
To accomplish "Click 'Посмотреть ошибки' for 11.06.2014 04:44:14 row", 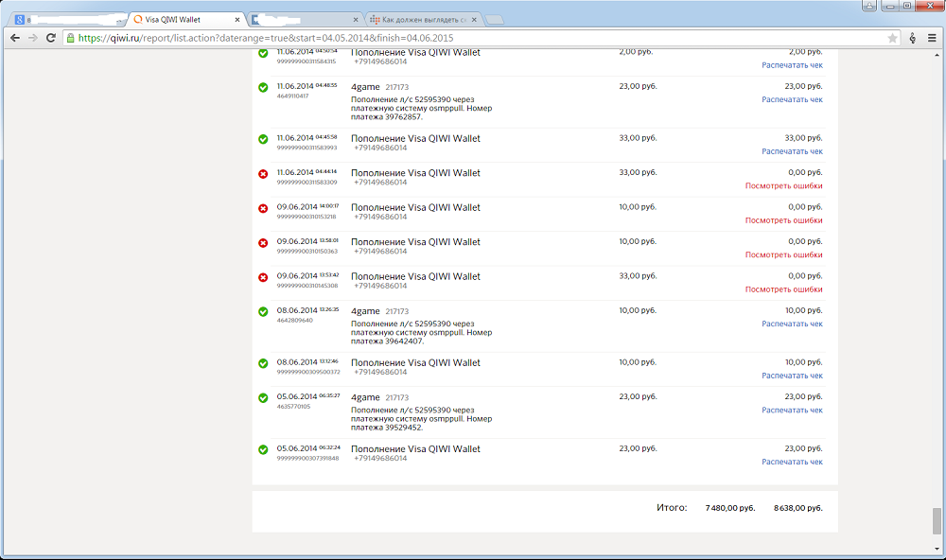I will click(x=783, y=185).
